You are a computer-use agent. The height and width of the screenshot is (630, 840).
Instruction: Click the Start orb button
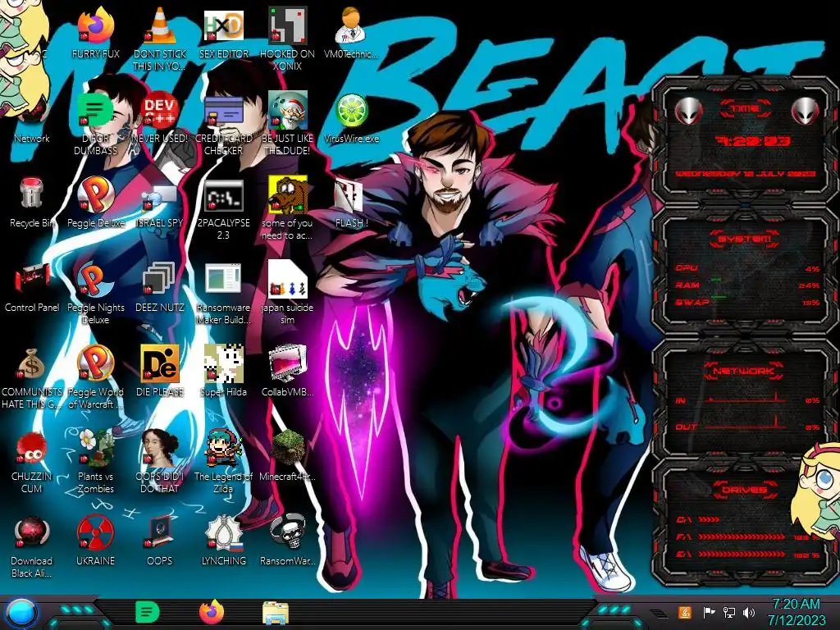click(x=21, y=614)
